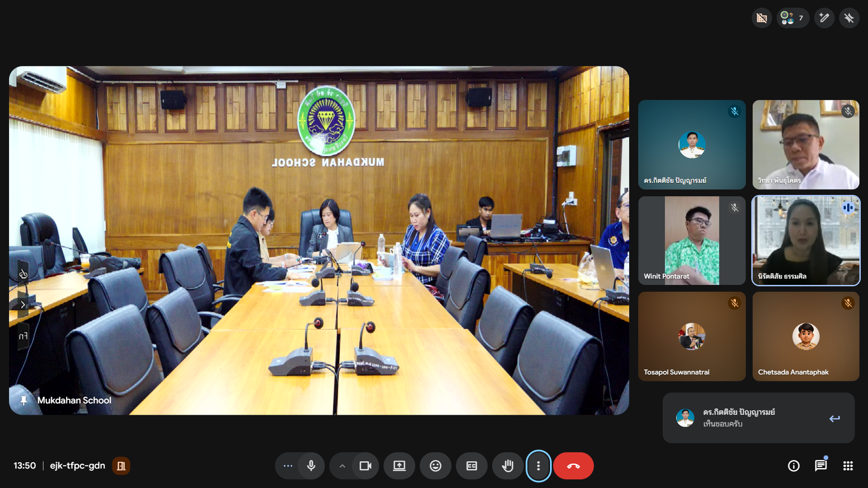Open the activities grid icon

[x=848, y=466]
